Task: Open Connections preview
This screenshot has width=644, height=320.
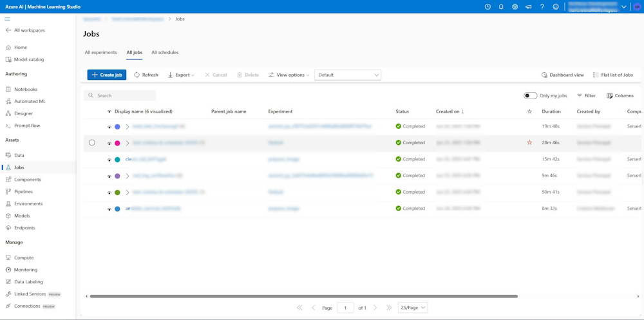Action: (x=30, y=306)
